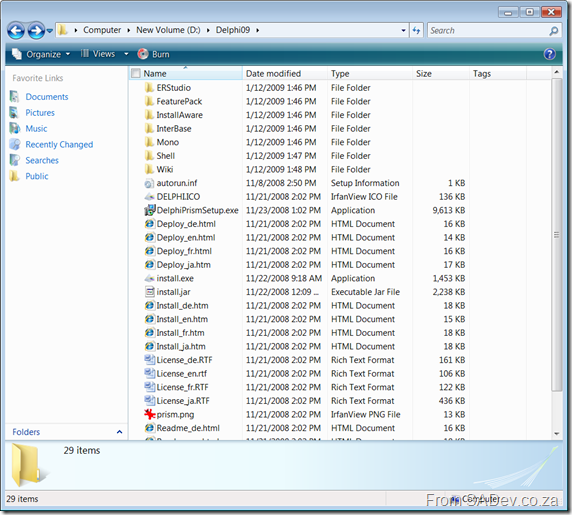Click the Search input field
Screen dimensions: 572x515
(488, 31)
